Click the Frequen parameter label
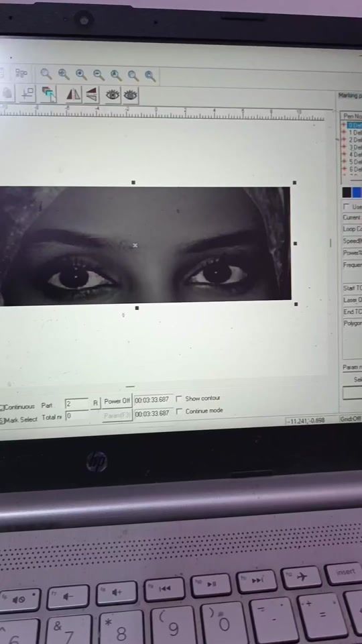 352,266
